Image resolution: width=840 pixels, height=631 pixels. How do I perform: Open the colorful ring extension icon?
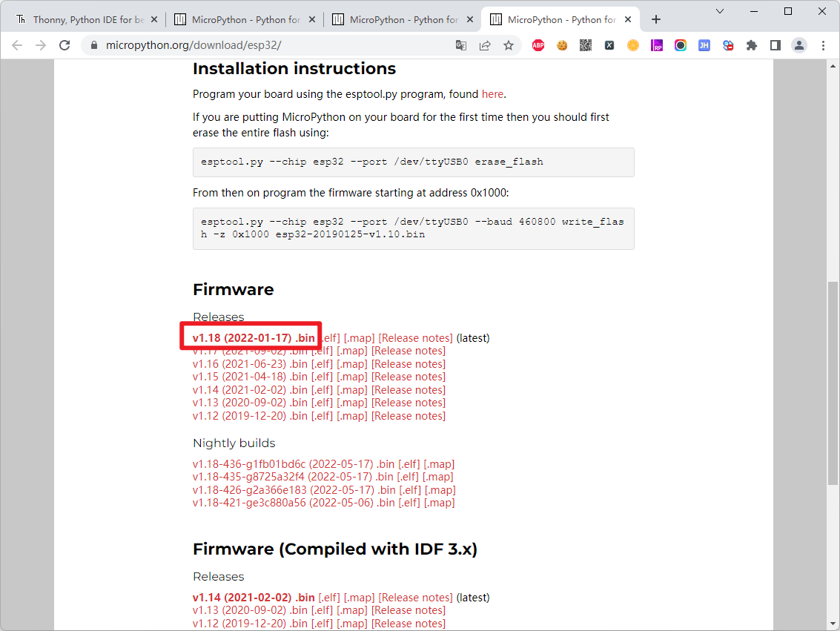point(681,45)
